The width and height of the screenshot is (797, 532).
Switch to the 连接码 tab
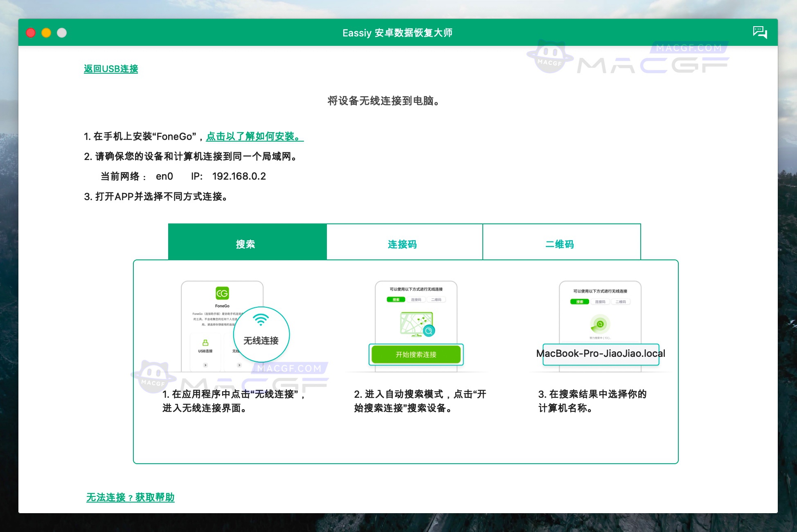point(402,244)
